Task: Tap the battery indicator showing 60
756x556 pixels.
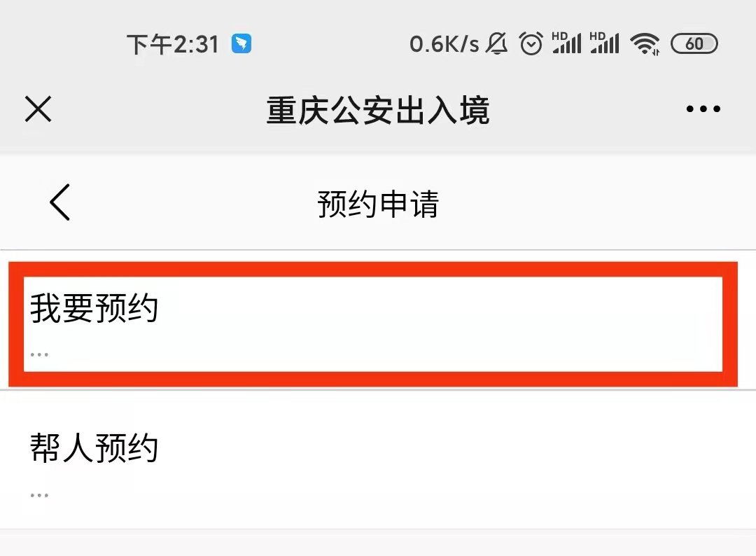Action: (694, 44)
